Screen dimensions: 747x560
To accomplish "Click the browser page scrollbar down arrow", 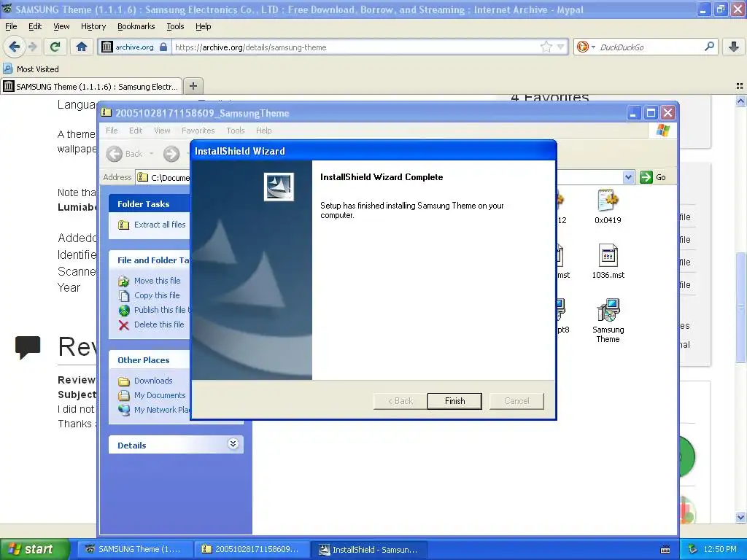I will 741,517.
